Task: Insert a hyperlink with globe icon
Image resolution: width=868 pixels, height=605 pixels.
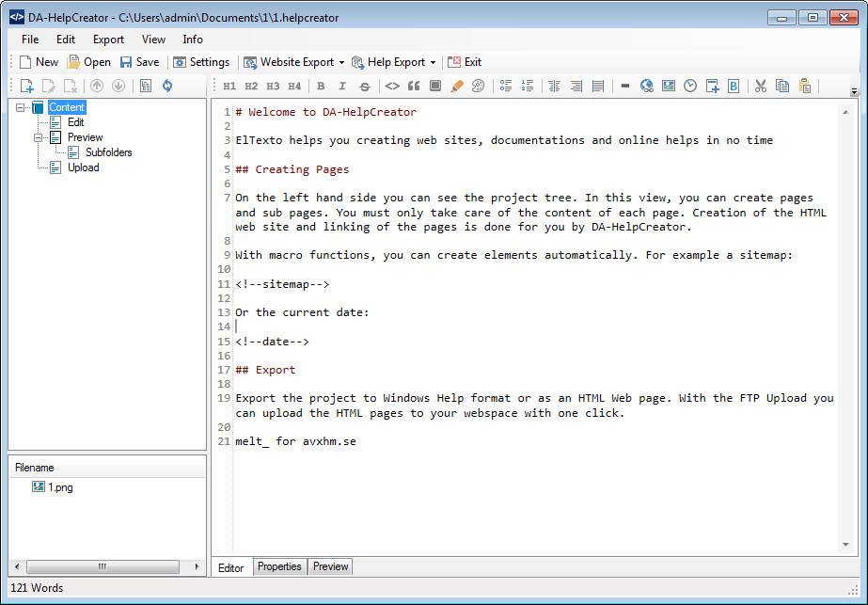Action: [647, 86]
